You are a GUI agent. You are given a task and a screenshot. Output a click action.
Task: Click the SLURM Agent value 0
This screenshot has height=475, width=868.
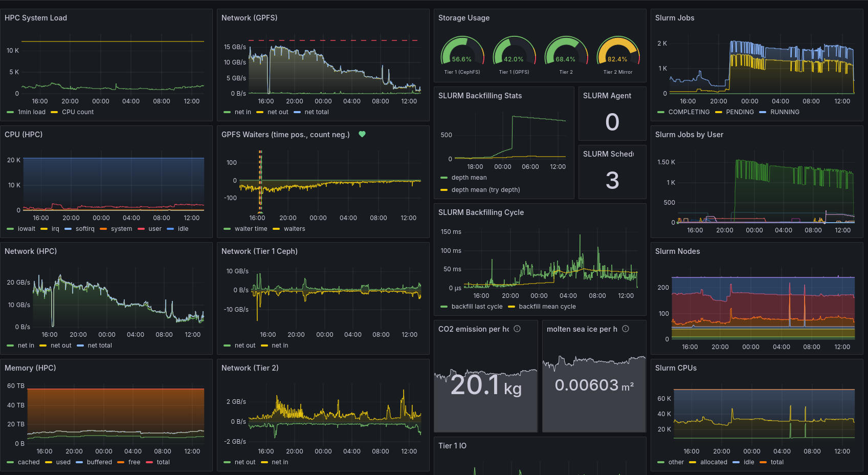click(612, 122)
